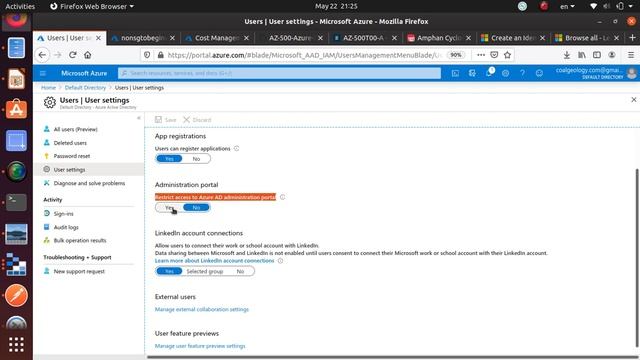Click the Save button
The image size is (640, 360).
(x=166, y=120)
